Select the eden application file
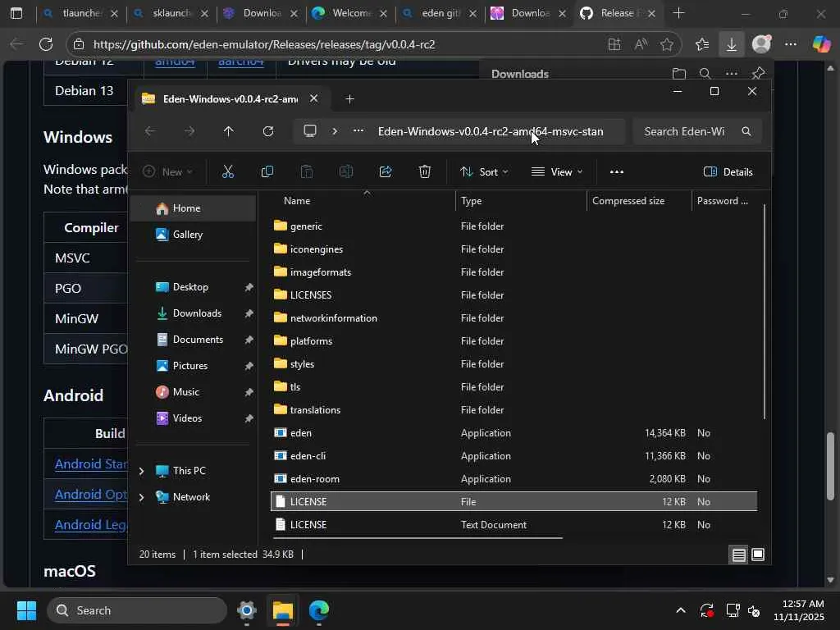840x630 pixels. point(514,433)
